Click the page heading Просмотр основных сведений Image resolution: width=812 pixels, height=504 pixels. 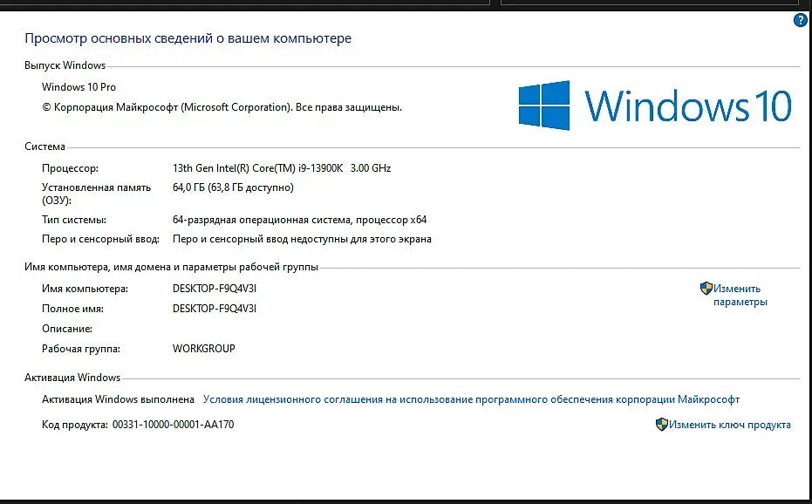[x=188, y=38]
